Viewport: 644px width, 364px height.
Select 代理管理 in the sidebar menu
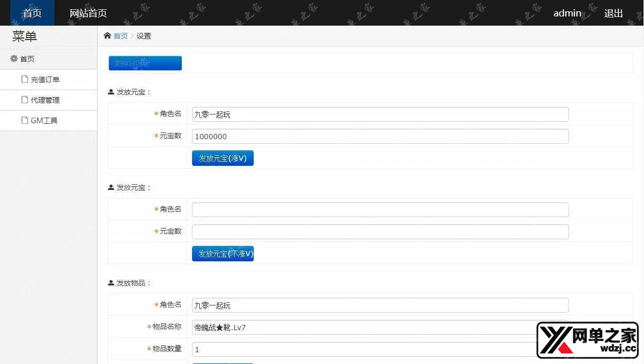(x=45, y=100)
